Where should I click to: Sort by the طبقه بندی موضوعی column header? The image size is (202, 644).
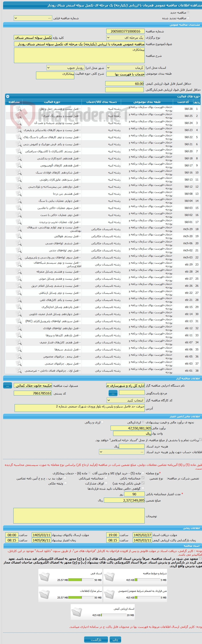pyautogui.click(x=147, y=102)
